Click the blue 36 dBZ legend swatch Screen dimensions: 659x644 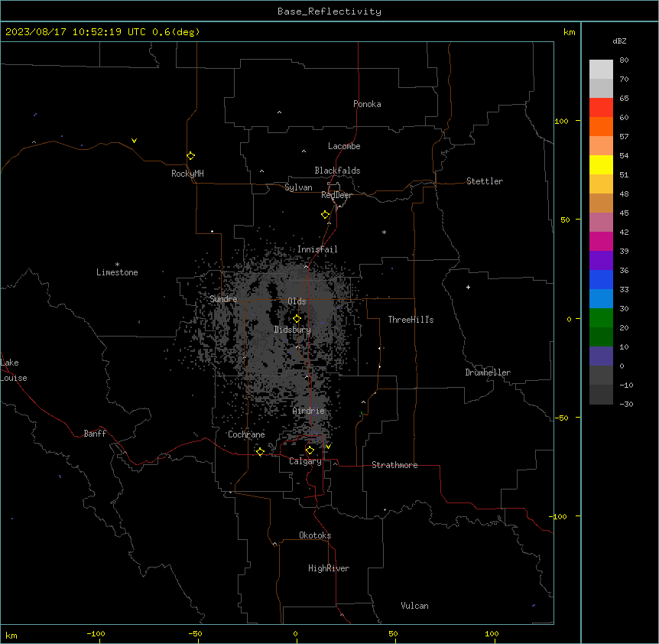tap(601, 279)
